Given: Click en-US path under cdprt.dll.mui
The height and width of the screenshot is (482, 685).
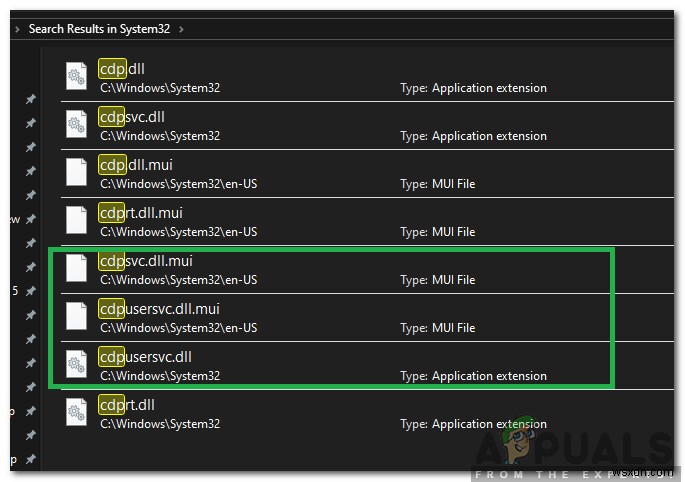Looking at the screenshot, I should point(179,232).
